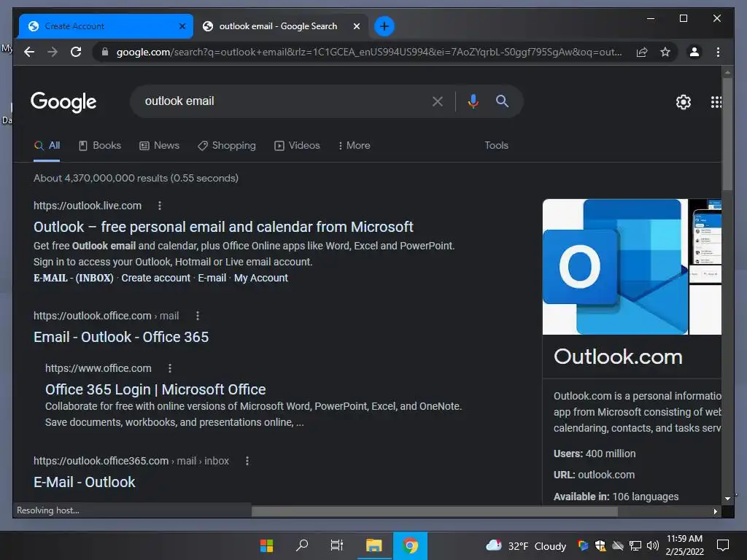Open the Email - Outlook - Office 365 result
Viewport: 747px width, 560px height.
tap(121, 337)
